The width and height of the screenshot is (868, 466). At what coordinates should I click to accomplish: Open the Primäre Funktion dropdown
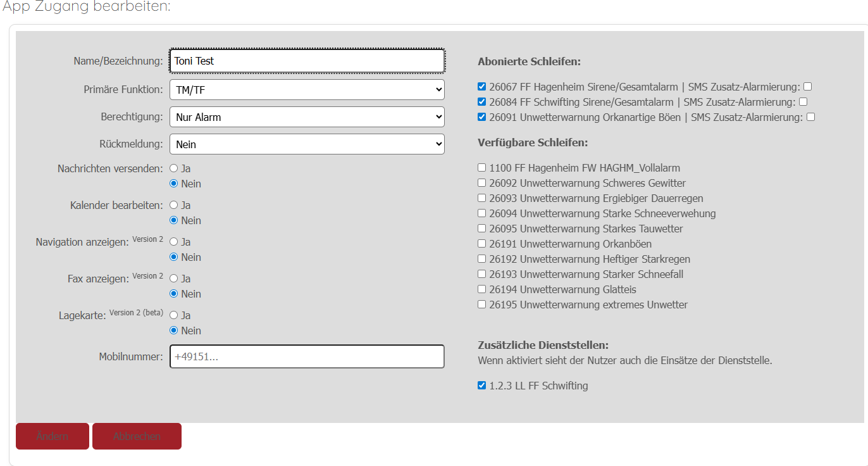[x=307, y=90]
